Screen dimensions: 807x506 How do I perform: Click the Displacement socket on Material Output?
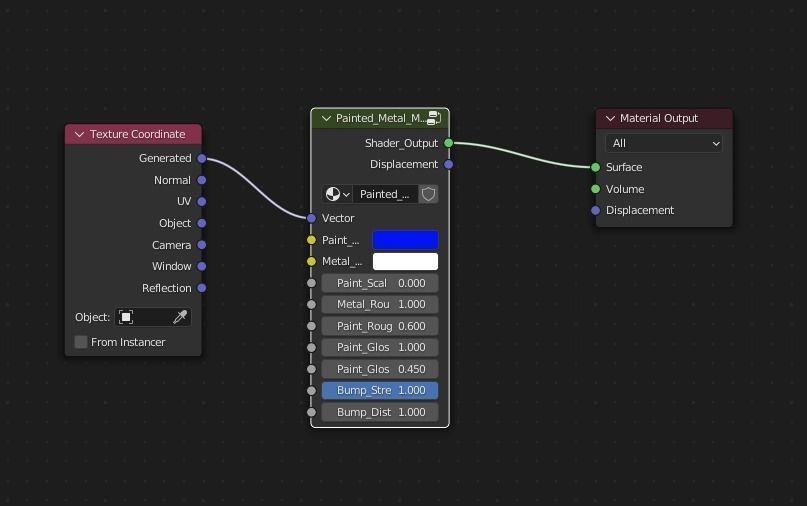click(595, 211)
